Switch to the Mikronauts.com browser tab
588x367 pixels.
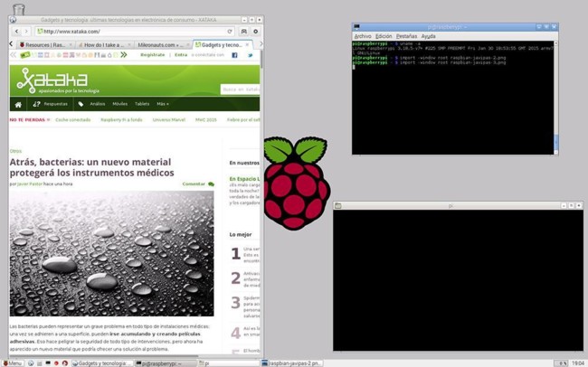(158, 44)
